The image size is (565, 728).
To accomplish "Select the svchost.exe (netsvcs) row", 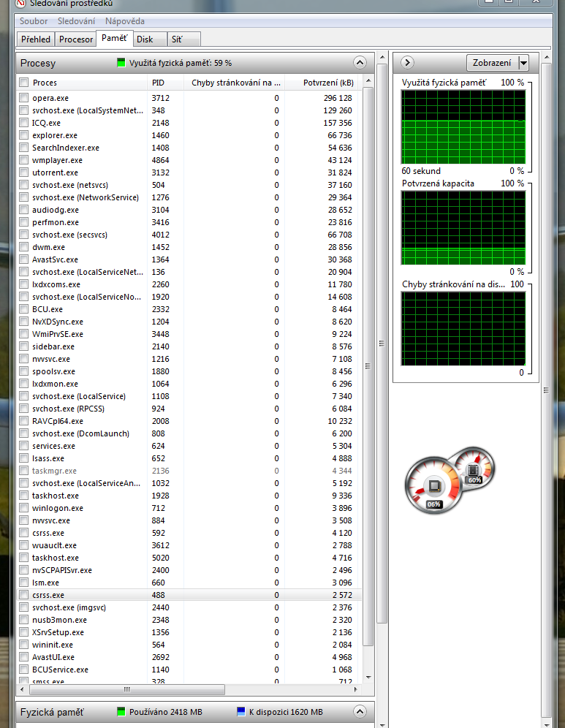I will click(189, 185).
